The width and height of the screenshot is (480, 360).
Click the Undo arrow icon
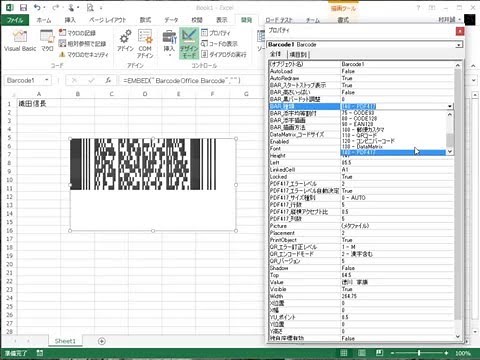coord(37,7)
